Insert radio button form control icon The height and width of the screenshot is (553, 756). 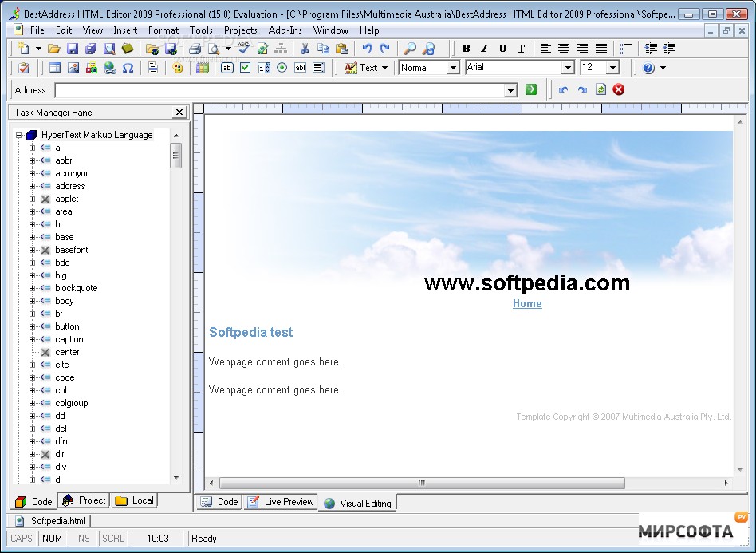pyautogui.click(x=282, y=68)
